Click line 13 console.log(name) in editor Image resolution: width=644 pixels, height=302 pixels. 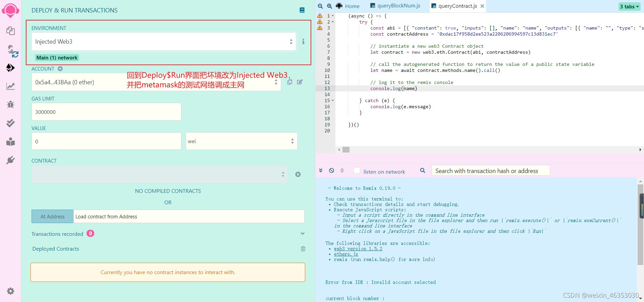(394, 88)
